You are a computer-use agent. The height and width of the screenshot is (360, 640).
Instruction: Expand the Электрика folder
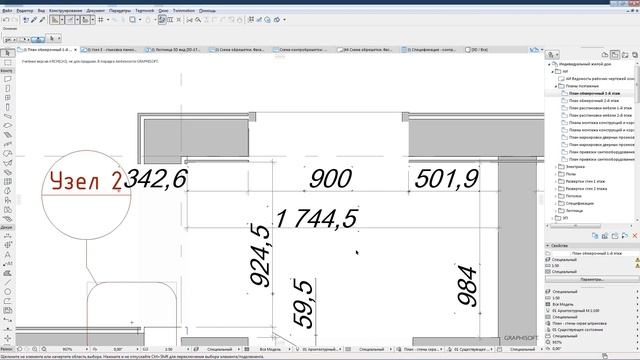click(556, 167)
